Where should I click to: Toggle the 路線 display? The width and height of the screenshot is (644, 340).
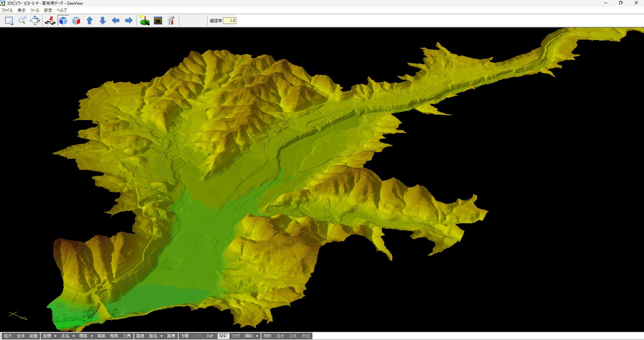140,336
